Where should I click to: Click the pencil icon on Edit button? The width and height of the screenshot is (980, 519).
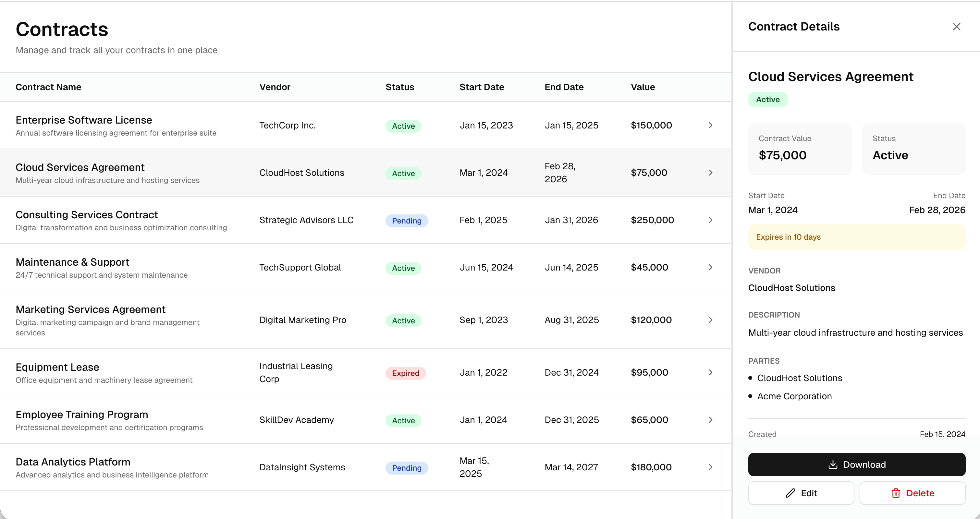[790, 493]
